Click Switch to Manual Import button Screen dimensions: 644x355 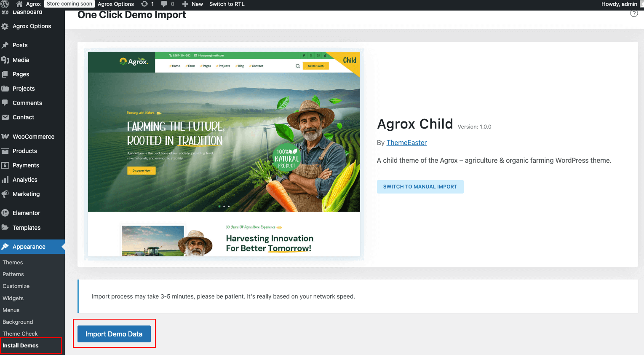(x=420, y=187)
